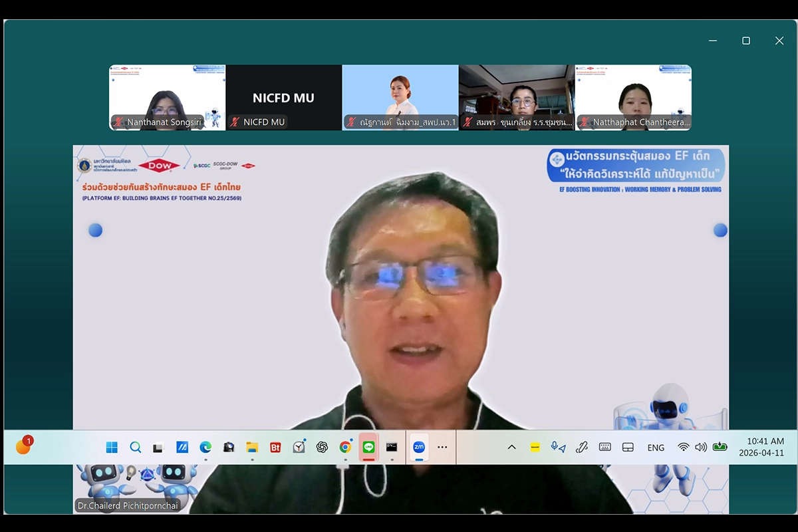Open the Windows Start menu
798x532 pixels.
(x=112, y=448)
